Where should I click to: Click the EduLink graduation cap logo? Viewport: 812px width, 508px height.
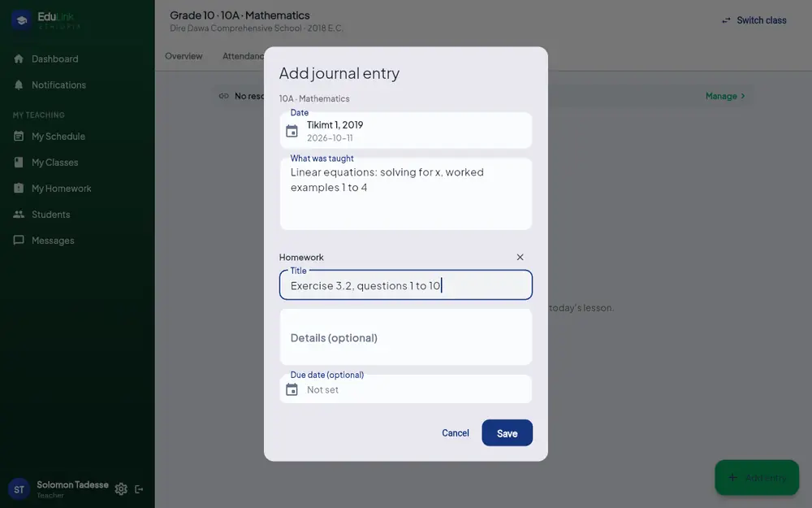pyautogui.click(x=21, y=20)
